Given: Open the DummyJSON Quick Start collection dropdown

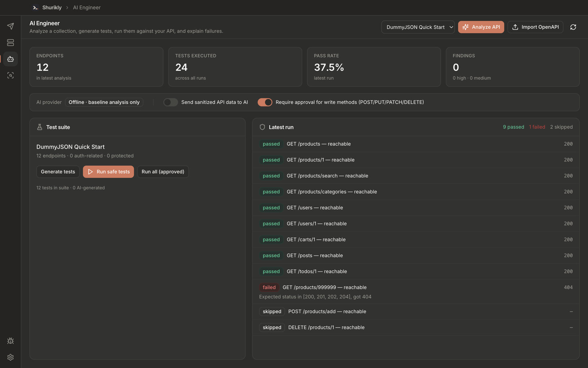Looking at the screenshot, I should tap(418, 27).
